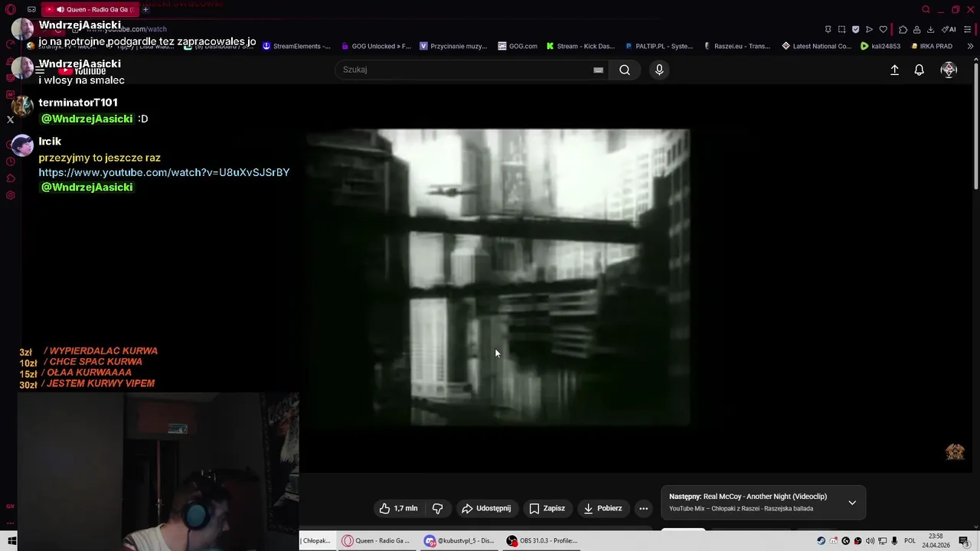The width and height of the screenshot is (980, 551).
Task: Open the Raszei.eu bookmark
Action: point(737,46)
